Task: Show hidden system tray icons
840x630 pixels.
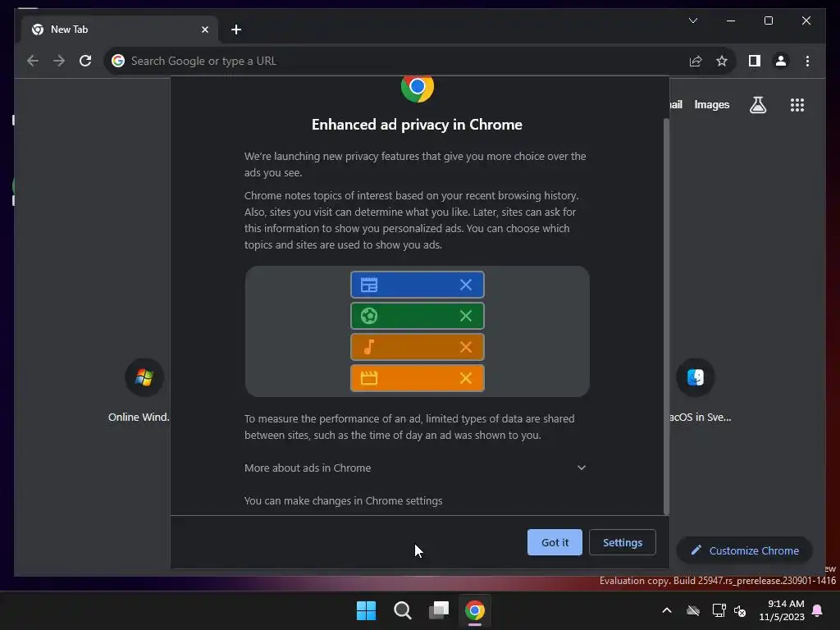Action: [x=667, y=610]
